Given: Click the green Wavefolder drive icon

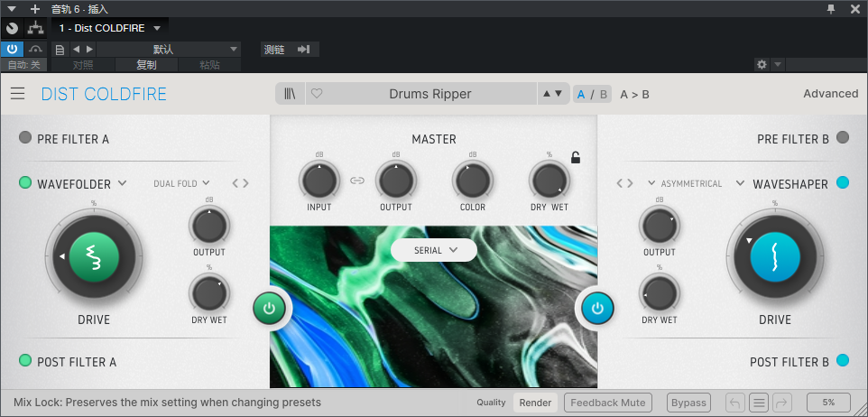Looking at the screenshot, I should click(94, 257).
